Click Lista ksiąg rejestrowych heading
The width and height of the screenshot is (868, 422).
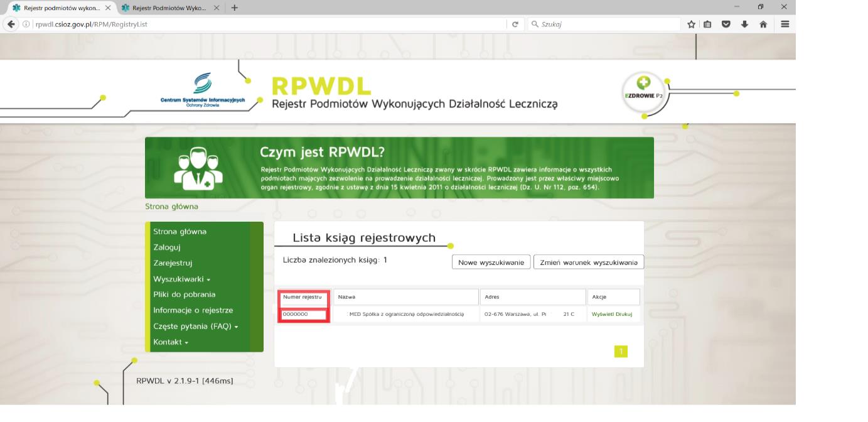364,237
